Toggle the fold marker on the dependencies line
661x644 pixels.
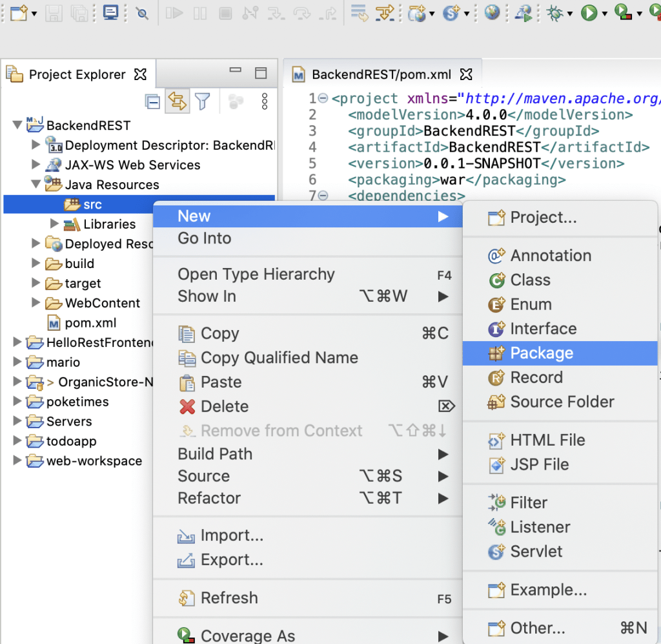coord(323,196)
